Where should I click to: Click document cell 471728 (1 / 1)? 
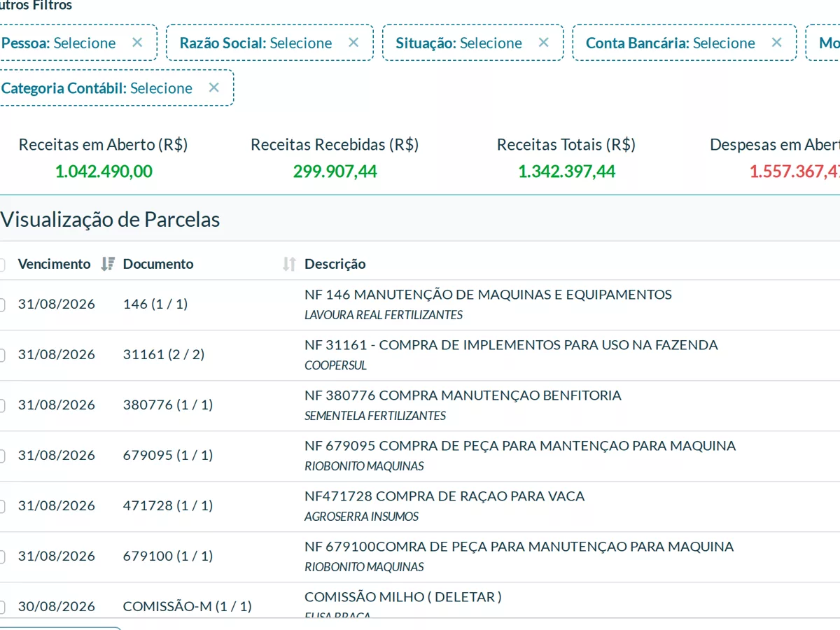(x=168, y=505)
